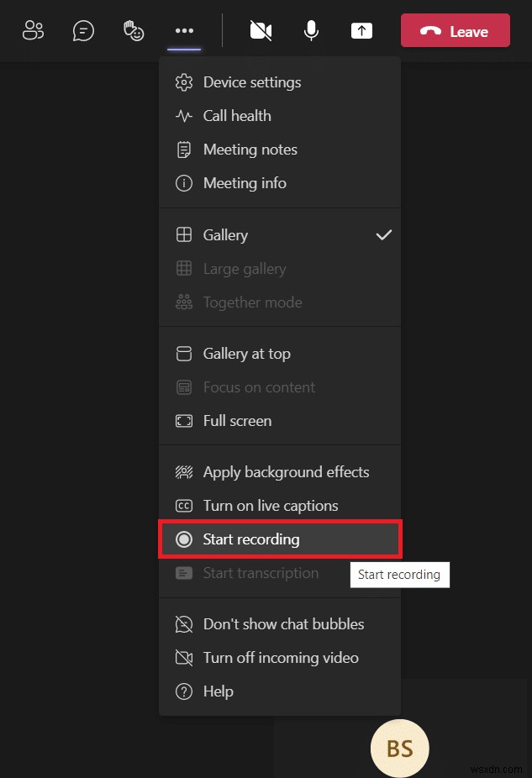Select Gallery view with the checkmark

[227, 235]
